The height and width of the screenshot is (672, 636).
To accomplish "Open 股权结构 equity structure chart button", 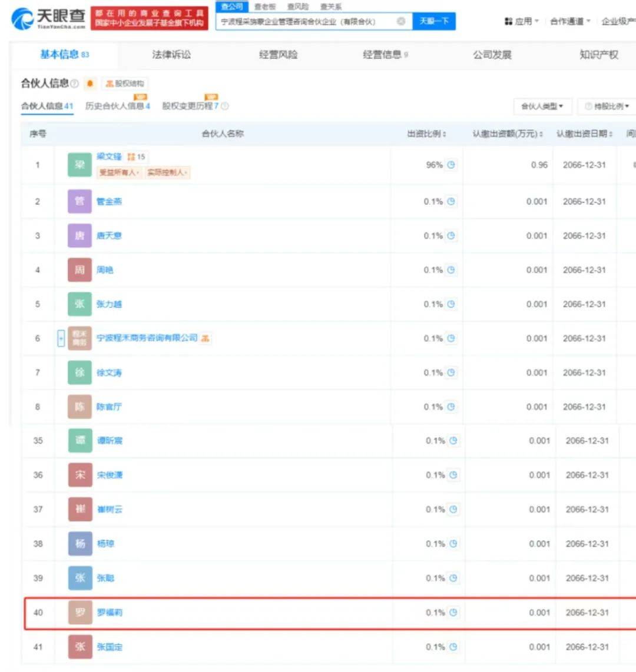I will pyautogui.click(x=125, y=84).
